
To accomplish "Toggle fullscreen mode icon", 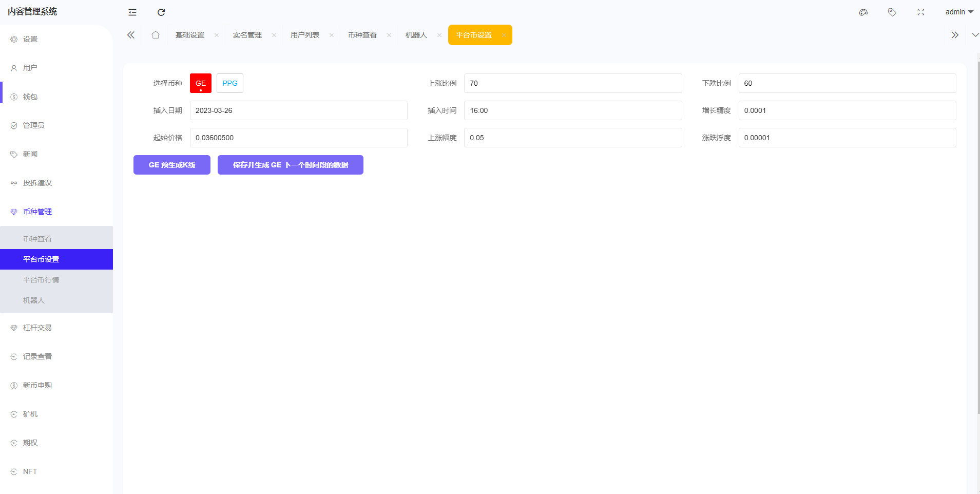I will click(921, 12).
